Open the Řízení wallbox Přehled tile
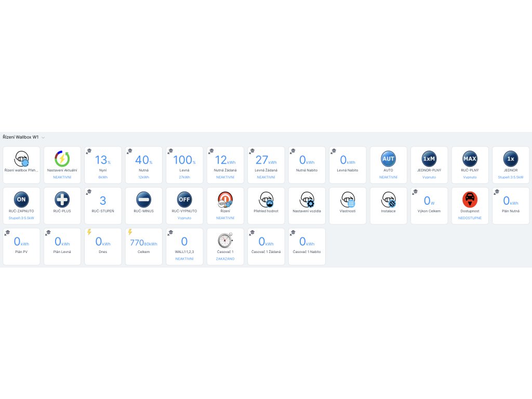This screenshot has width=532, height=399. pos(21,165)
